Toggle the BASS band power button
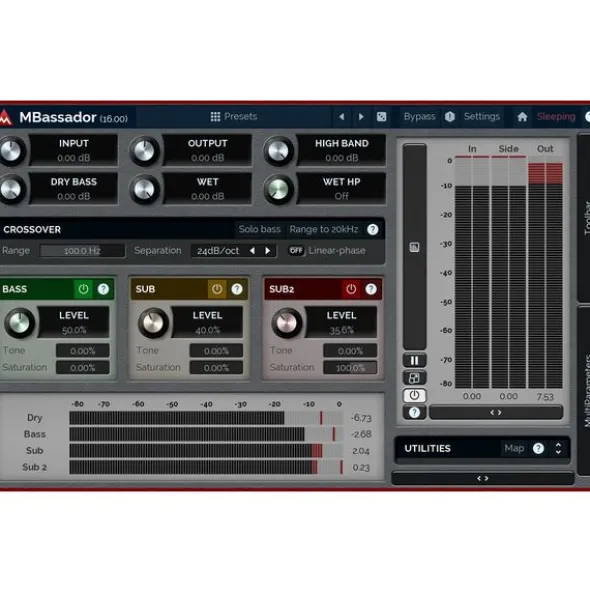Viewport: 590px width, 591px height. [x=83, y=289]
